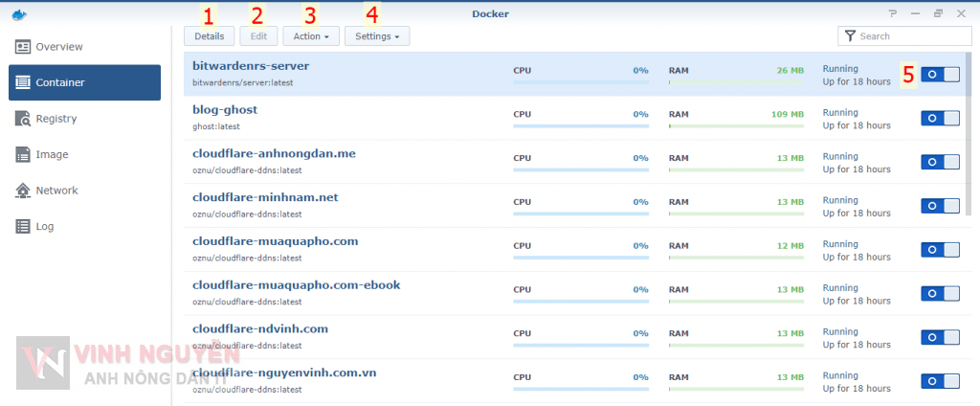980x406 pixels.
Task: Select the cloudflare-nguyenvinh.com.vn container name
Action: click(x=284, y=372)
